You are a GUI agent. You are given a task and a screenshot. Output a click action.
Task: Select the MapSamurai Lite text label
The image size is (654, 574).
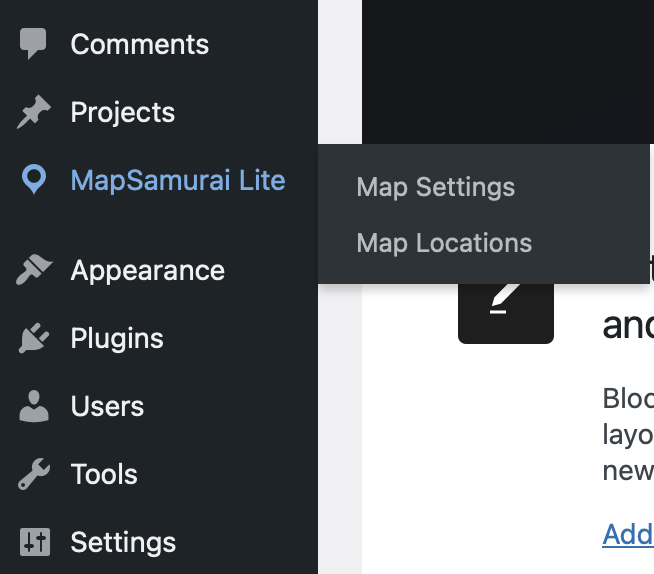(x=178, y=181)
